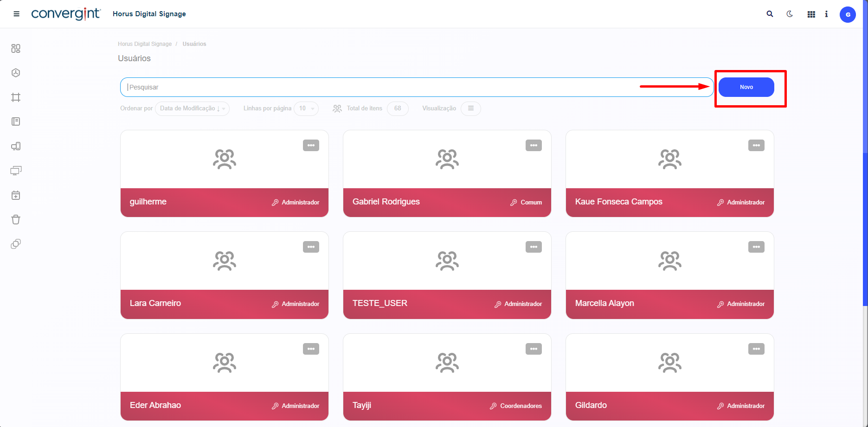
Task: Open the three-dot menu on TESTE_USER card
Action: coord(534,247)
